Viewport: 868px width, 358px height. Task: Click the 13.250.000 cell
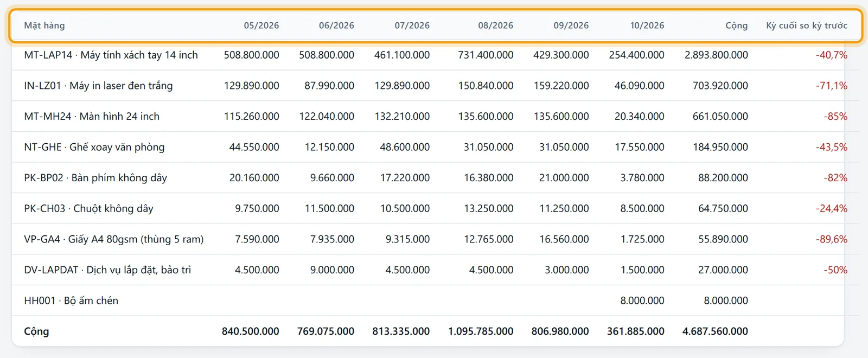click(x=488, y=209)
